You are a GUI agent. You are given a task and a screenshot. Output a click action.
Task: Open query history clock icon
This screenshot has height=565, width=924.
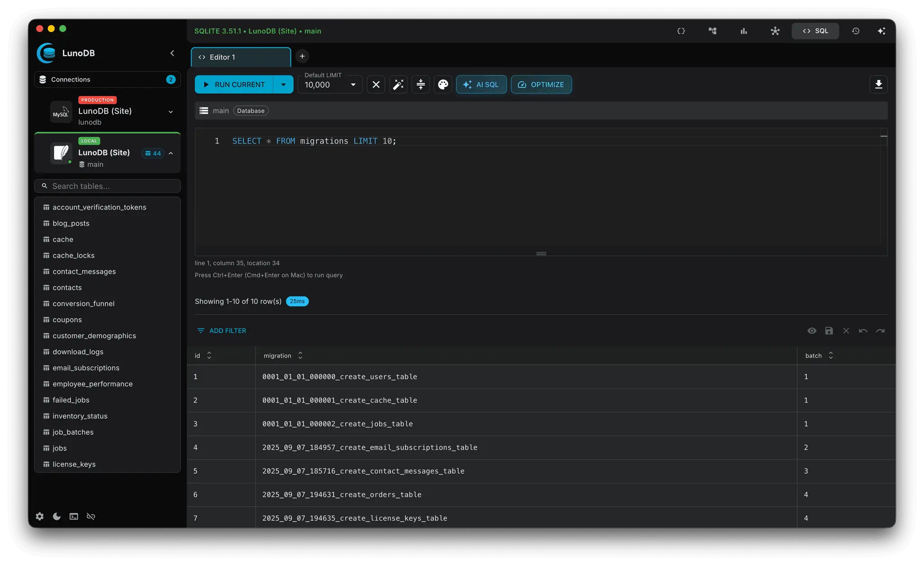[x=855, y=31]
